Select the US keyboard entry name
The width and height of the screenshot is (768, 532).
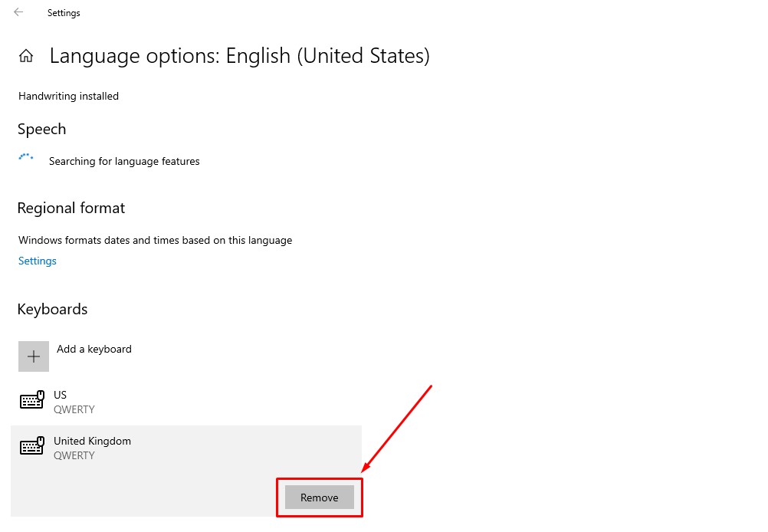(60, 395)
